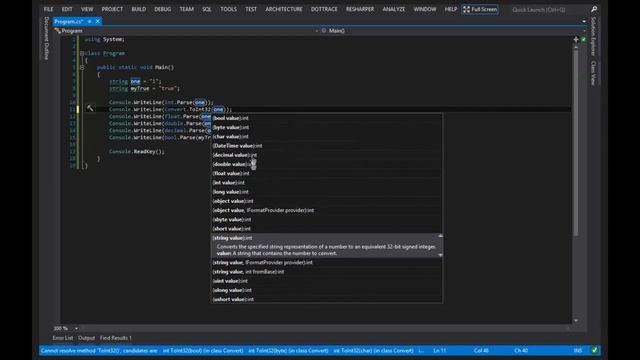Open the Error List tab
Screen dimensions: 640x360
tap(62, 338)
